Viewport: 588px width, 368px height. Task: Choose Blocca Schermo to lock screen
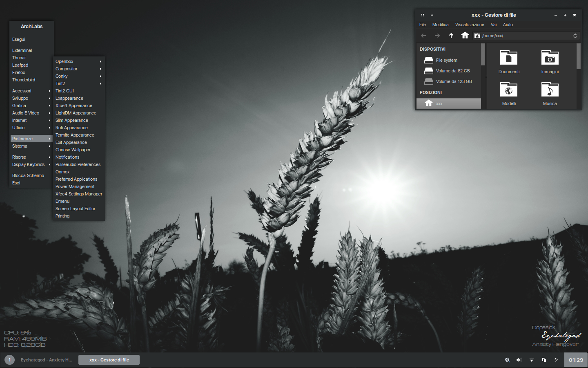pyautogui.click(x=31, y=175)
